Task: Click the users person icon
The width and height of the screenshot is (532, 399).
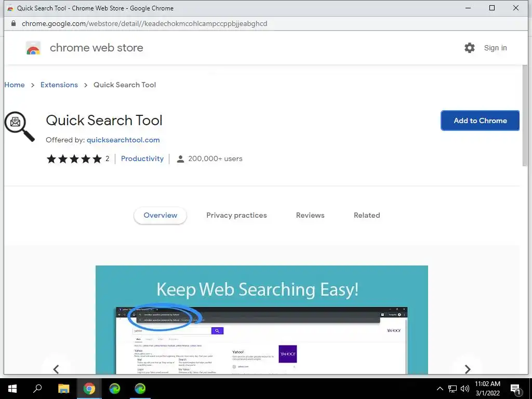Action: coord(180,159)
